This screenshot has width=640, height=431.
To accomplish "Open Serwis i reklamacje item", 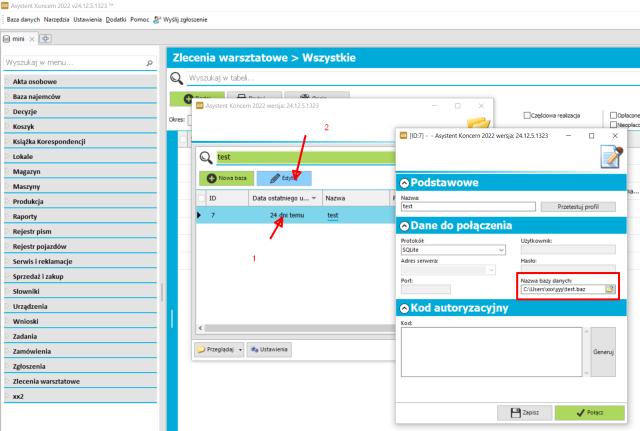I will [80, 262].
